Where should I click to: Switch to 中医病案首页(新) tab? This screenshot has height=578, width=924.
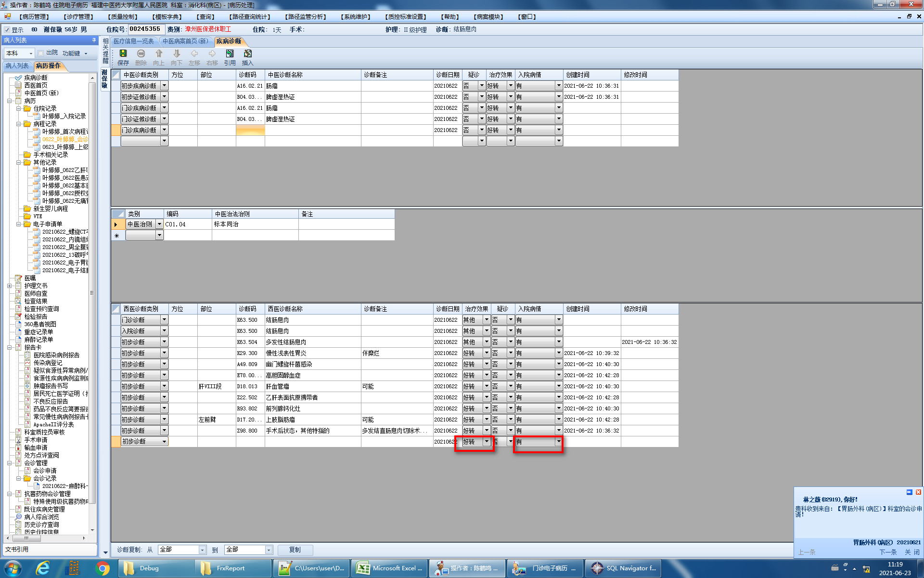[185, 41]
